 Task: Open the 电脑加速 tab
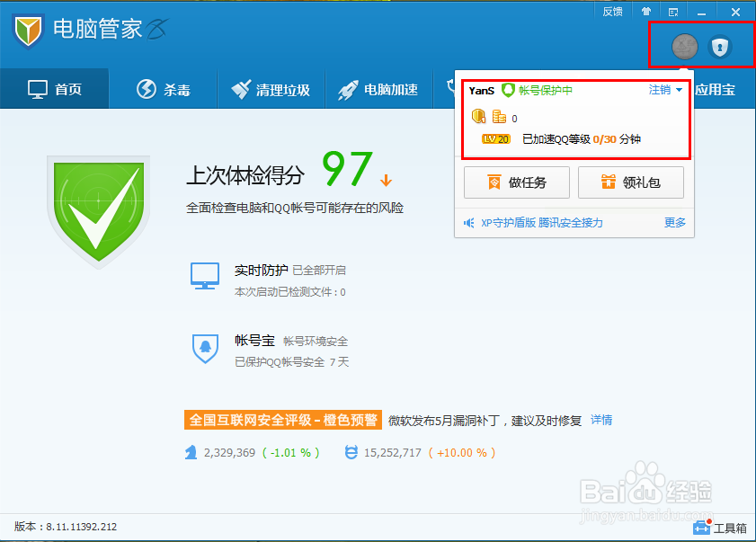(378, 89)
